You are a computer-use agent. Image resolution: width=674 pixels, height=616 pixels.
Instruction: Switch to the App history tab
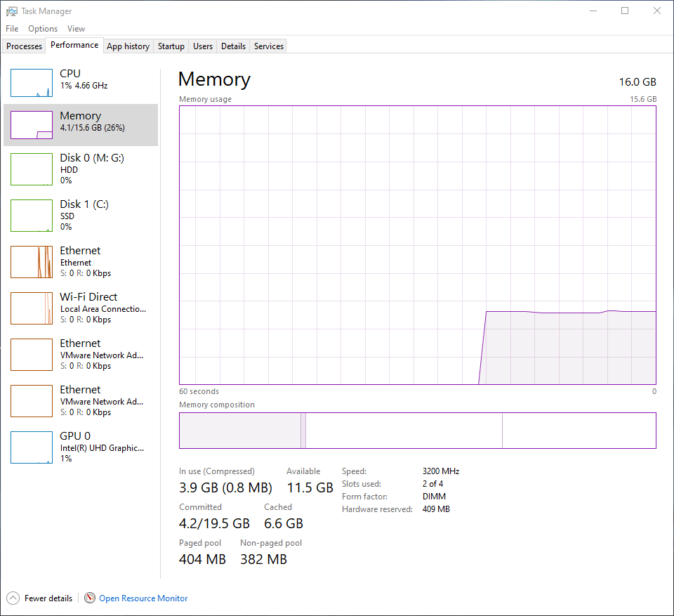128,46
